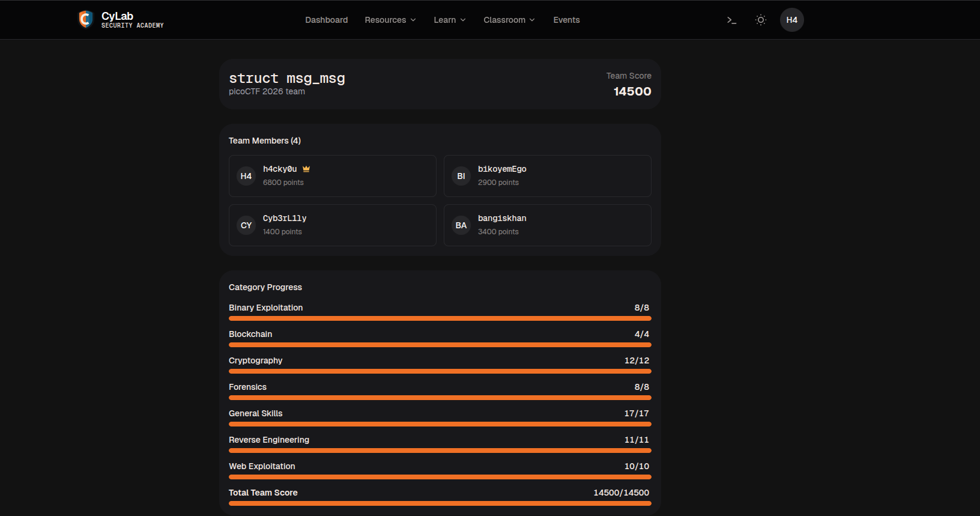Click the 'Team Members (4)' heading
980x516 pixels.
click(x=265, y=141)
